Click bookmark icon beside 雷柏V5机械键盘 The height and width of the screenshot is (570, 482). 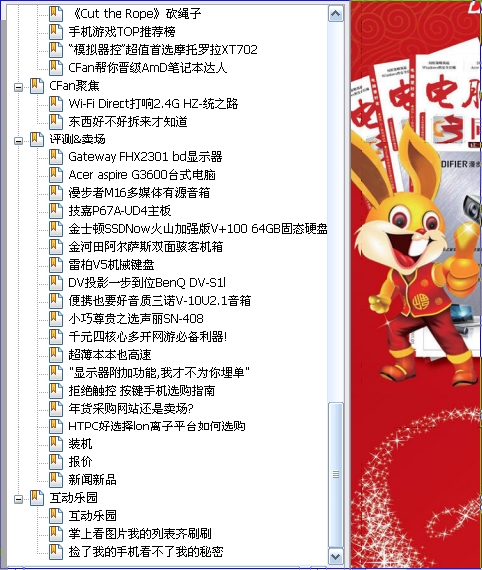[x=56, y=265]
